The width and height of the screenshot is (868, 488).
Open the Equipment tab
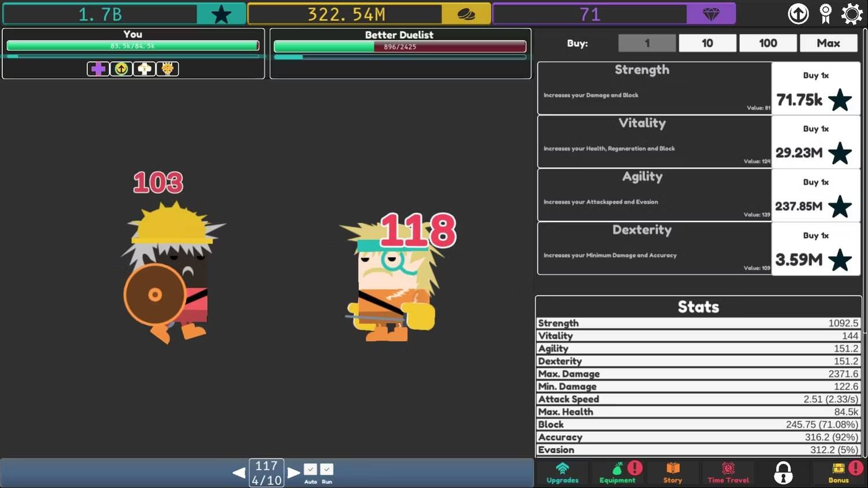617,472
